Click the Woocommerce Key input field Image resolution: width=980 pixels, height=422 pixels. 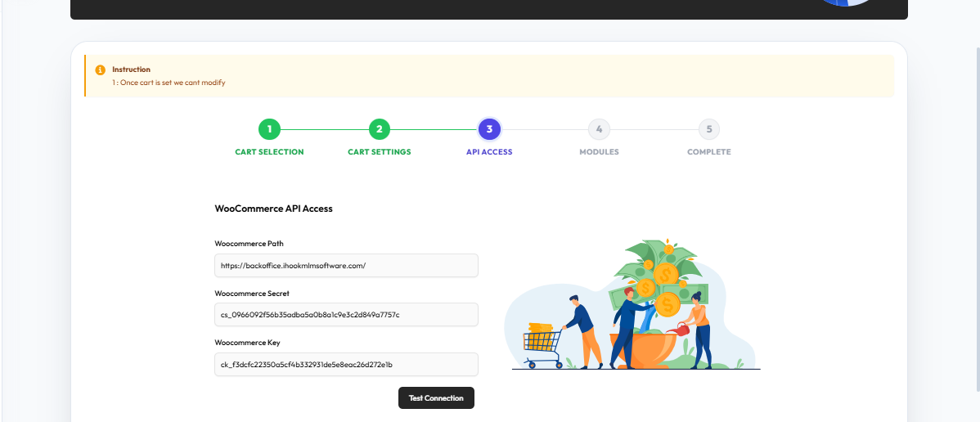(346, 364)
